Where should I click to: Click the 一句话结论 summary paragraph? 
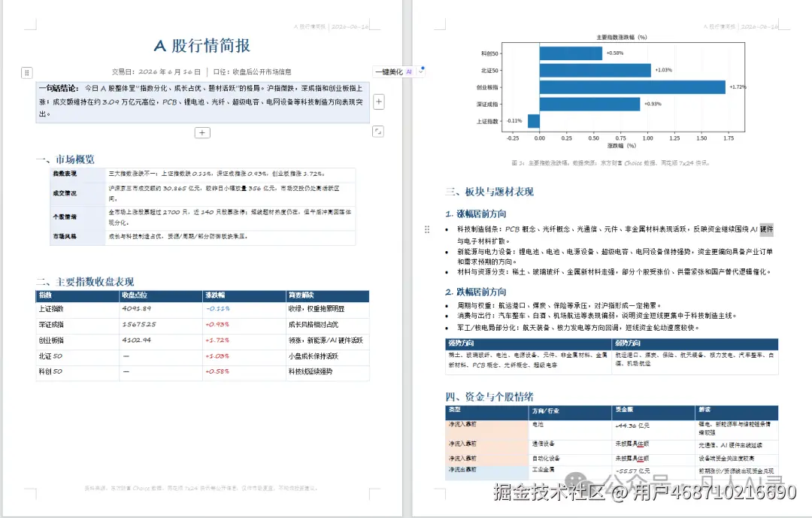(x=202, y=101)
